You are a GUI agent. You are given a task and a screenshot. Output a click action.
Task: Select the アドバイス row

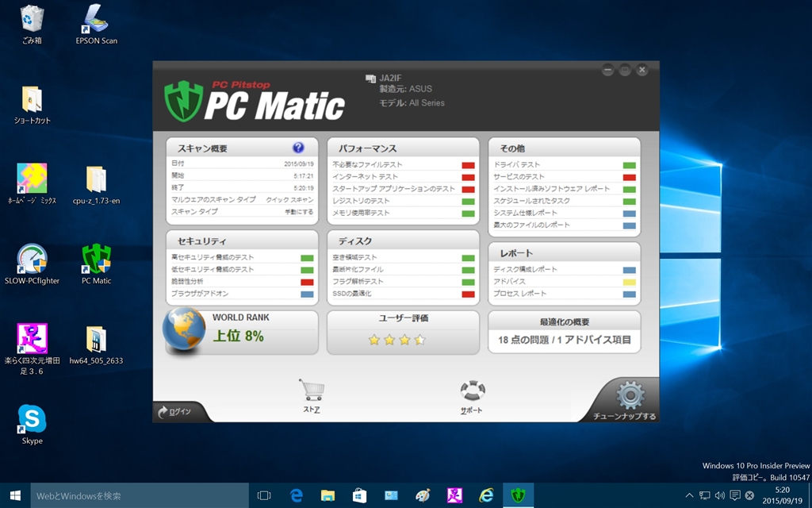pos(565,282)
